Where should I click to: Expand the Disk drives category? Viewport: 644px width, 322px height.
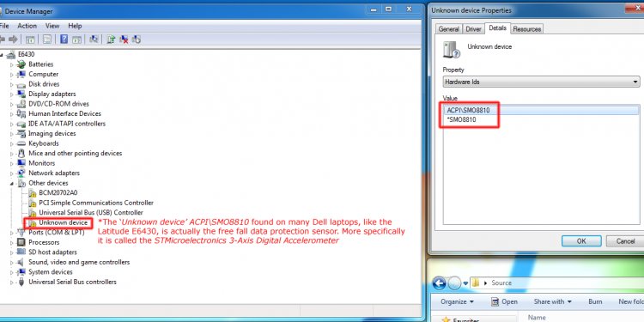tap(12, 84)
